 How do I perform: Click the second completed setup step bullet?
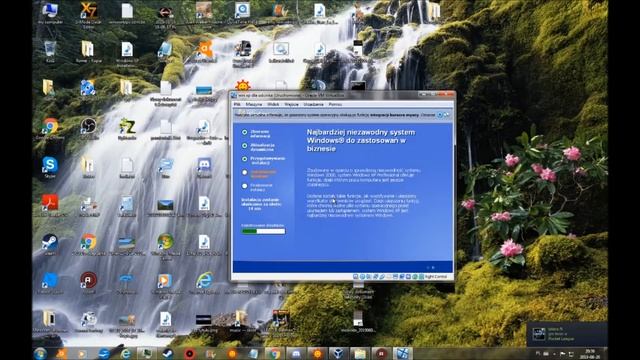coord(244,146)
